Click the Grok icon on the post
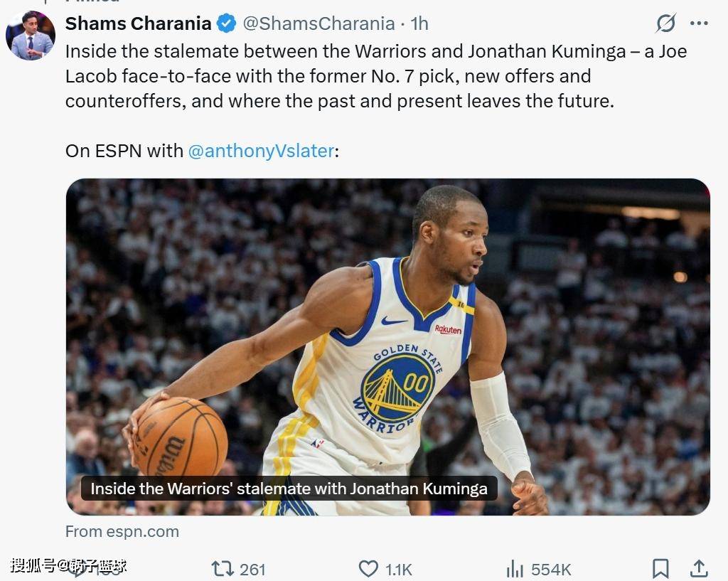This screenshot has height=581, width=728. click(665, 23)
